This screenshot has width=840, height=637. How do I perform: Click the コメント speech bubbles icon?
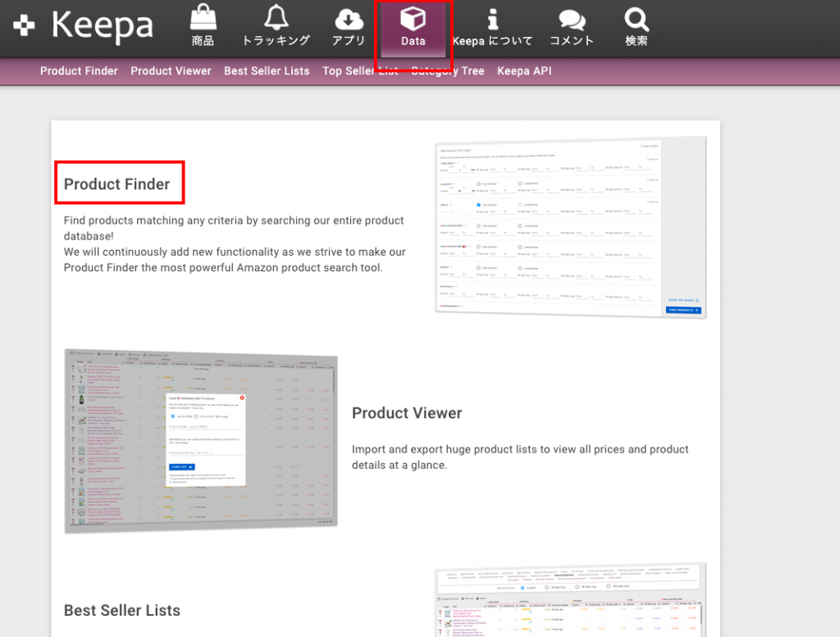click(572, 19)
